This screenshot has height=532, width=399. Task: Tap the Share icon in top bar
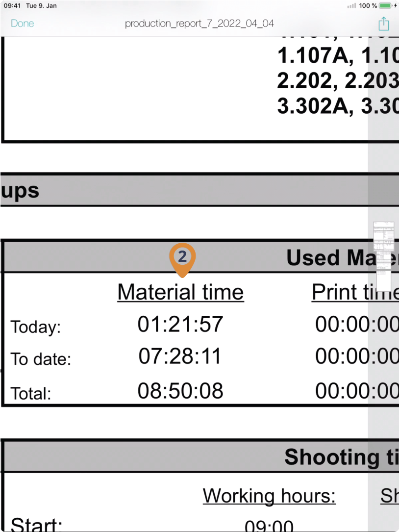[383, 24]
